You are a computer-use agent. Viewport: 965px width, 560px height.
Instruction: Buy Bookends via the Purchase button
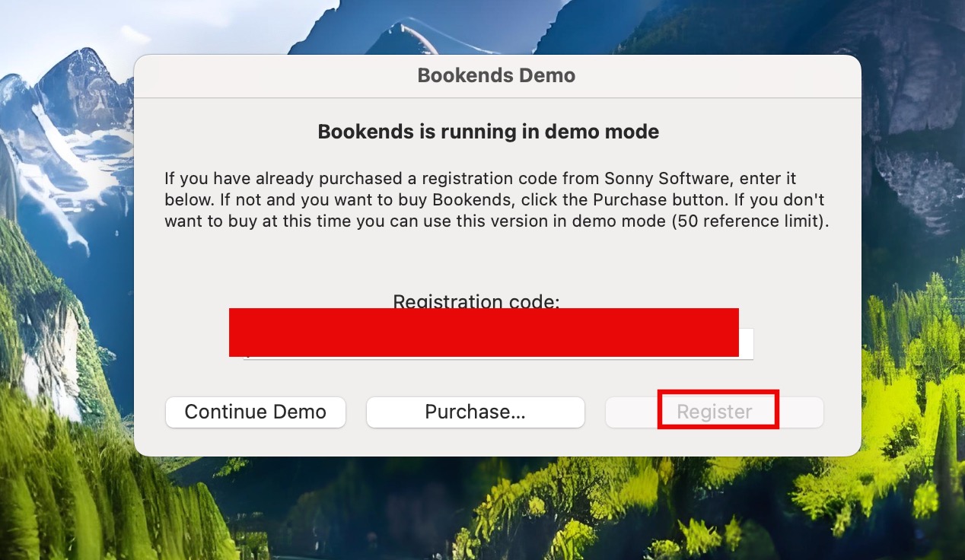(x=475, y=412)
